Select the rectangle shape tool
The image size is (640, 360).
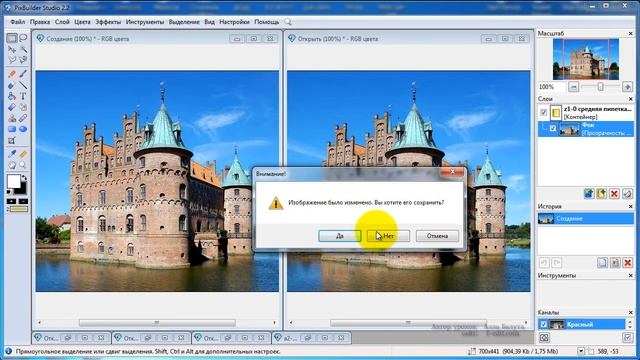[x=12, y=129]
